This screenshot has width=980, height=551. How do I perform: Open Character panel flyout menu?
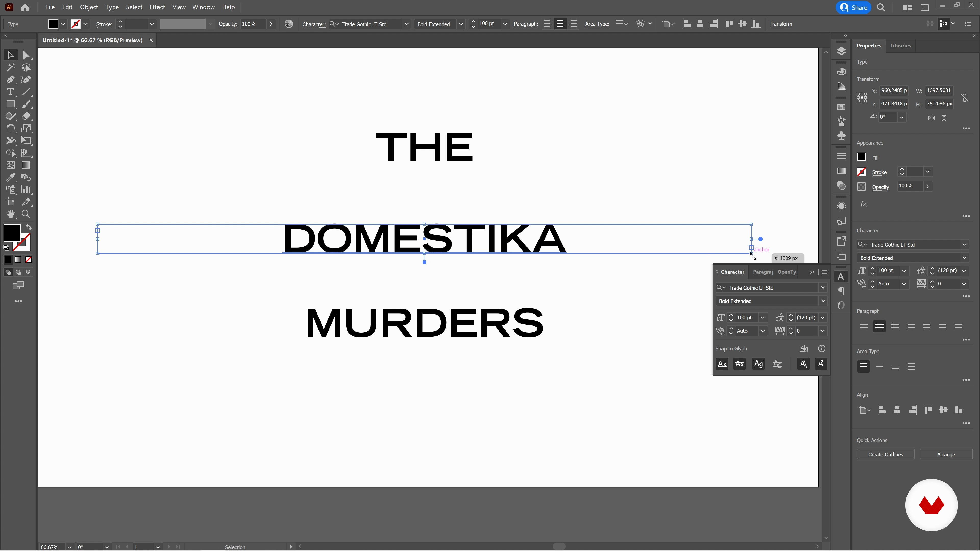point(825,272)
